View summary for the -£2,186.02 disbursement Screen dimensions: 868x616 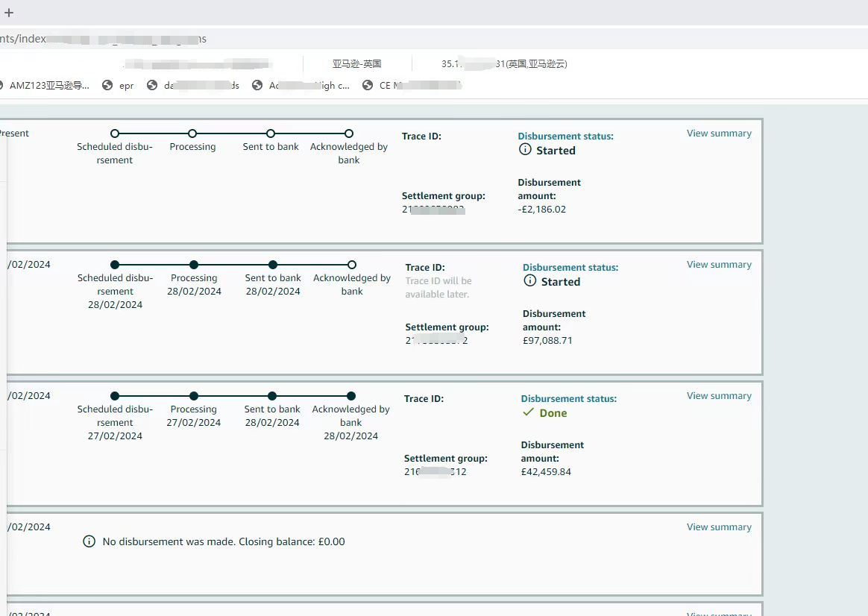click(x=719, y=133)
